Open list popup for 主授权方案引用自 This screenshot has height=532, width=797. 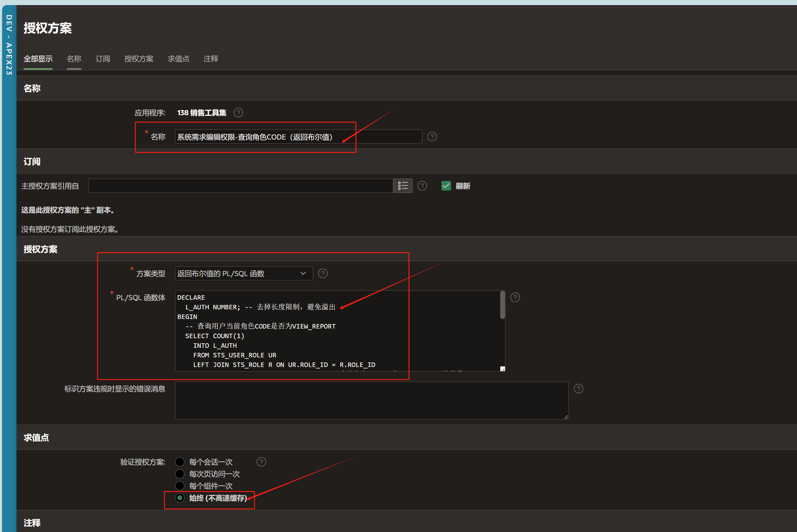[402, 186]
